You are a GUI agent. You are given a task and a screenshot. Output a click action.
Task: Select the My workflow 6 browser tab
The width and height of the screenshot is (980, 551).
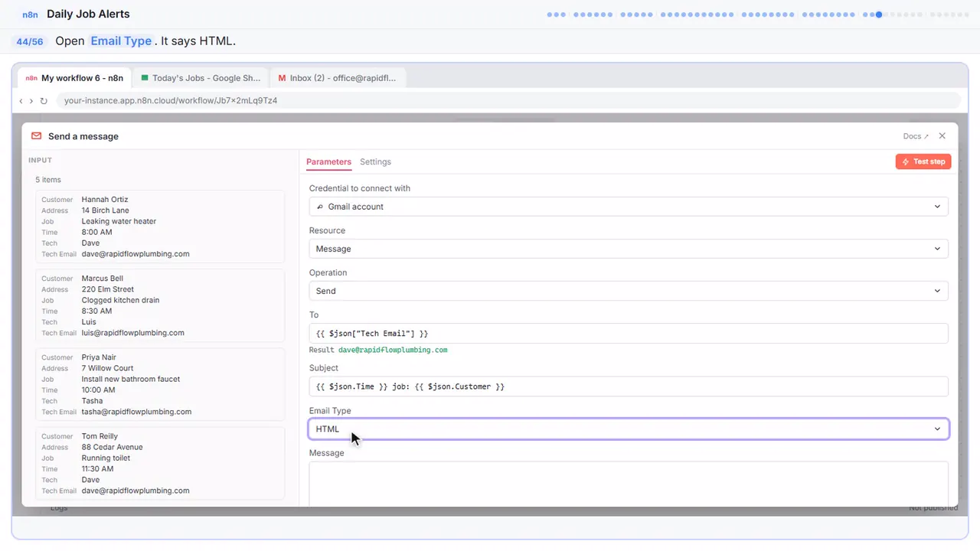click(x=74, y=78)
